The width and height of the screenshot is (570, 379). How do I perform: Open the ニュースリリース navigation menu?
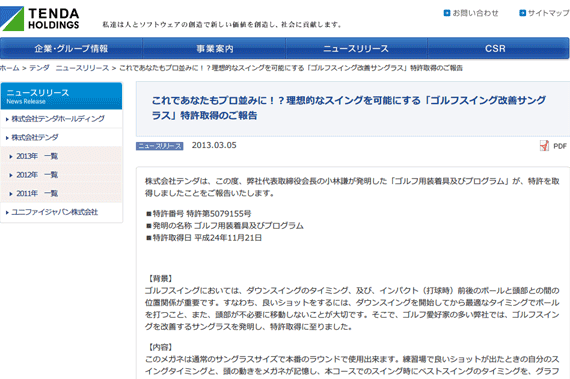point(356,48)
